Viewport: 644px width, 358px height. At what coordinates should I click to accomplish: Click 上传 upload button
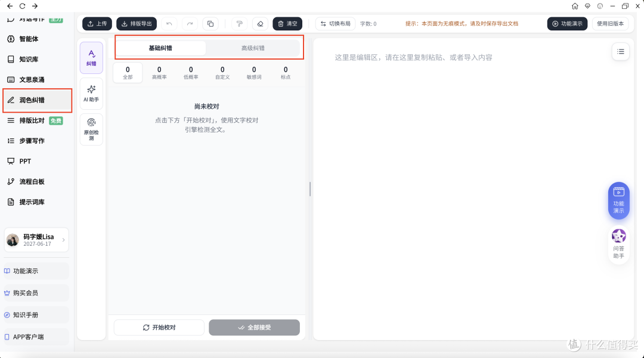[x=97, y=24]
